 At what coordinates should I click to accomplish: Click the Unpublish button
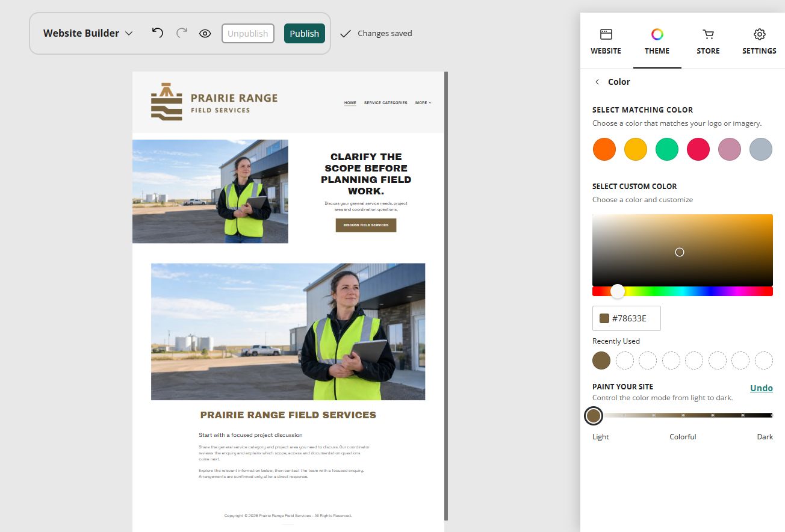pos(248,33)
